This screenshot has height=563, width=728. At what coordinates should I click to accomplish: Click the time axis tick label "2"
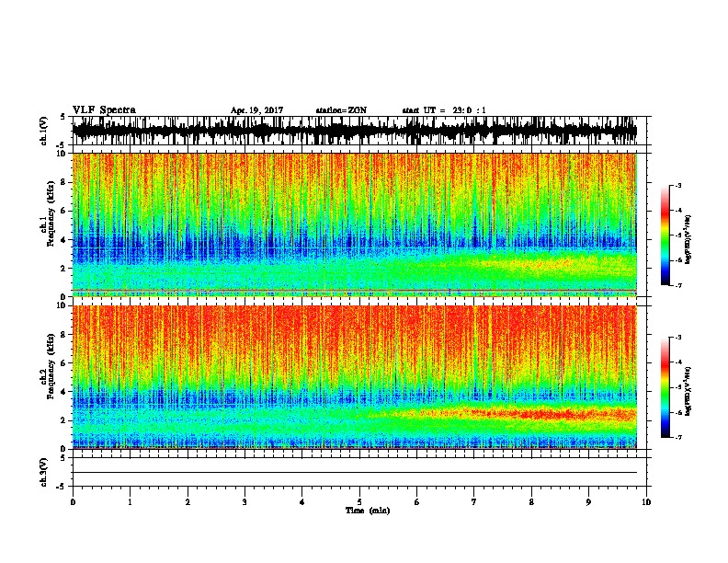188,502
